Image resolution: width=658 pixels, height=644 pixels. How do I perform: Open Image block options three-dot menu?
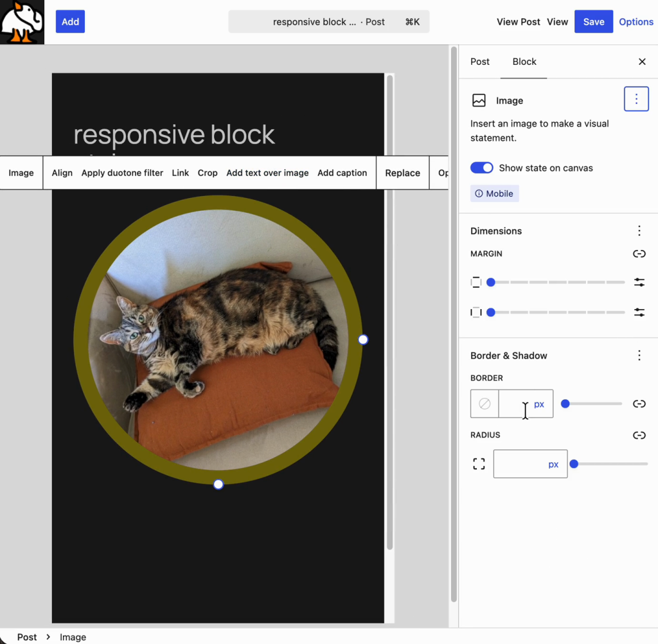click(x=636, y=99)
